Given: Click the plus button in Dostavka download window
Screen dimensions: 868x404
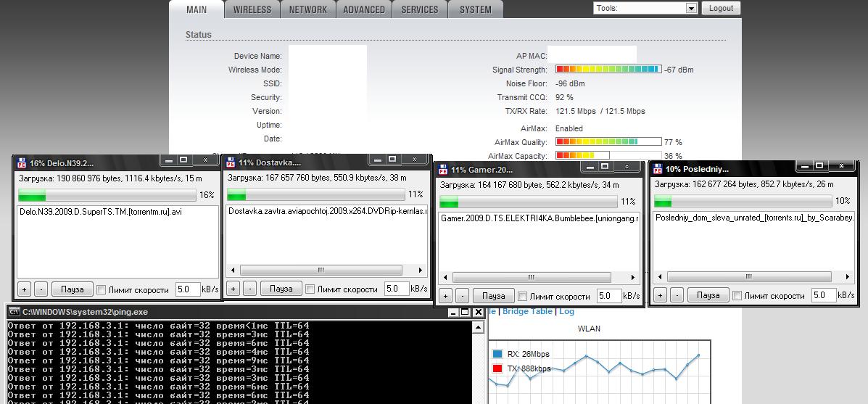Looking at the screenshot, I should pyautogui.click(x=233, y=289).
